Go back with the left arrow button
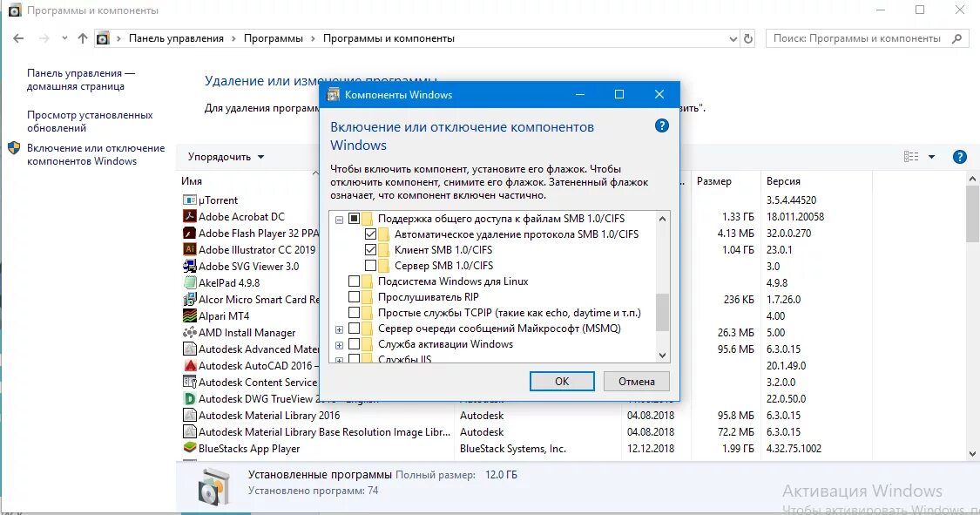Screen dimensions: 980x515 [18, 38]
